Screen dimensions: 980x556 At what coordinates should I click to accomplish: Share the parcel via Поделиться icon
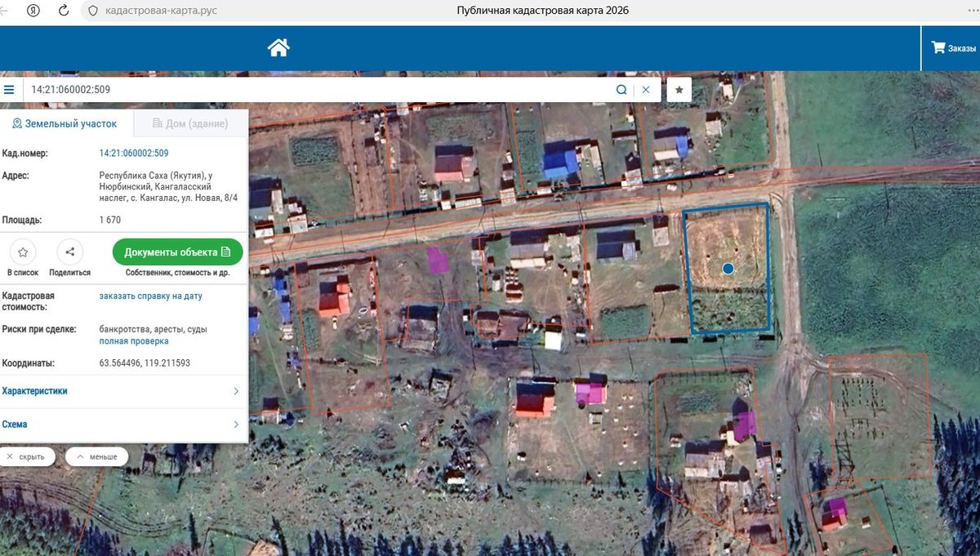coord(70,252)
